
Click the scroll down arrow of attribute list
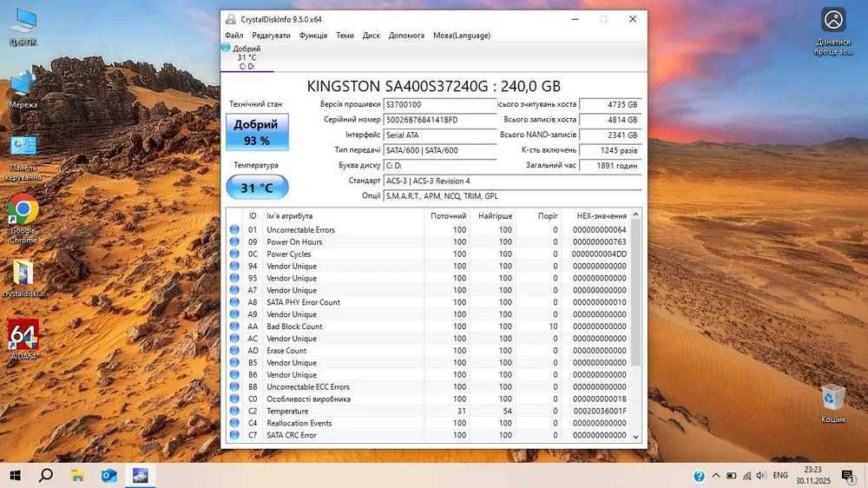(635, 437)
